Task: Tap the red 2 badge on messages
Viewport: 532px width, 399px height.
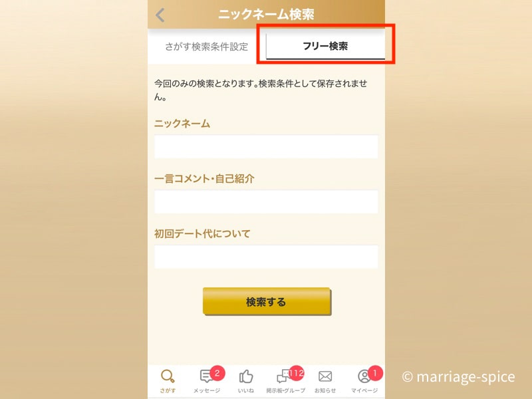Action: 217,374
